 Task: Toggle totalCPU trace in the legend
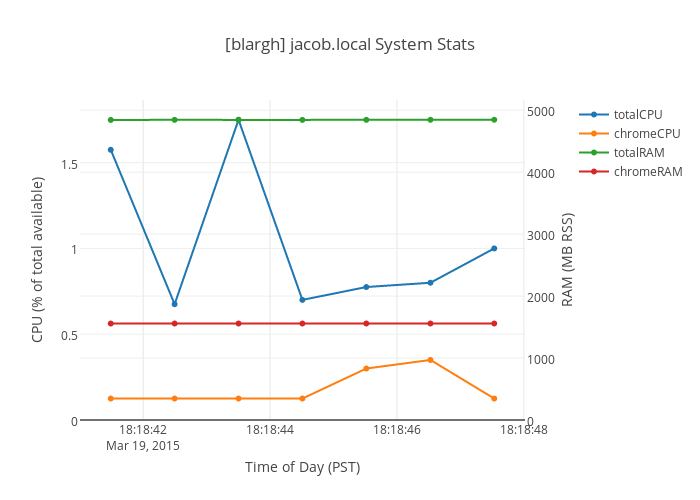638,115
